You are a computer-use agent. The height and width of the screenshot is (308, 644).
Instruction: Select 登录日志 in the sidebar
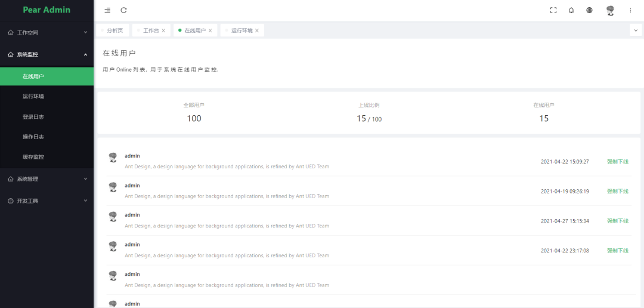pyautogui.click(x=33, y=117)
